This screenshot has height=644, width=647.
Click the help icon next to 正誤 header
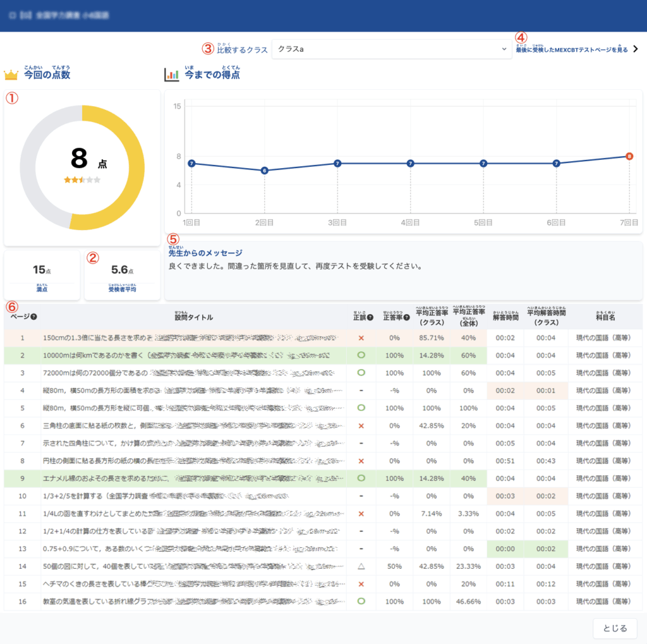pos(371,317)
